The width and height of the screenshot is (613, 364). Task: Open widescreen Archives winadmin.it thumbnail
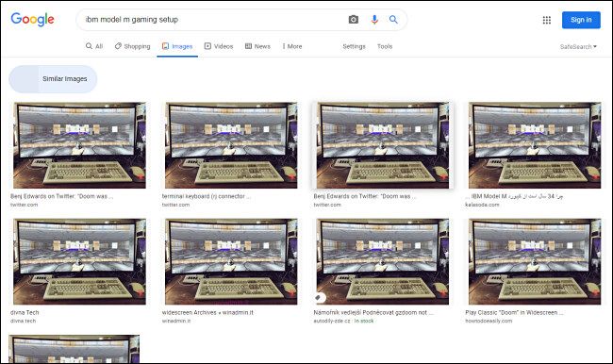[231, 261]
